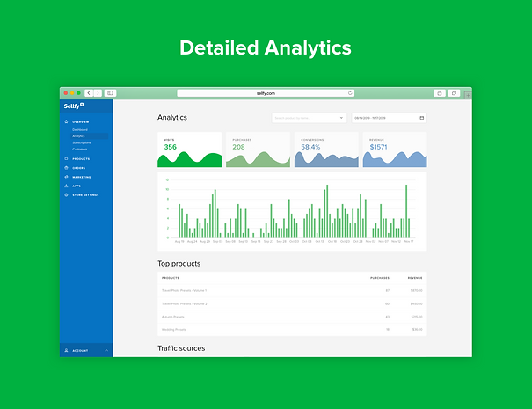Select the Visits 356 stat card
The width and height of the screenshot is (532, 409).
click(x=190, y=150)
